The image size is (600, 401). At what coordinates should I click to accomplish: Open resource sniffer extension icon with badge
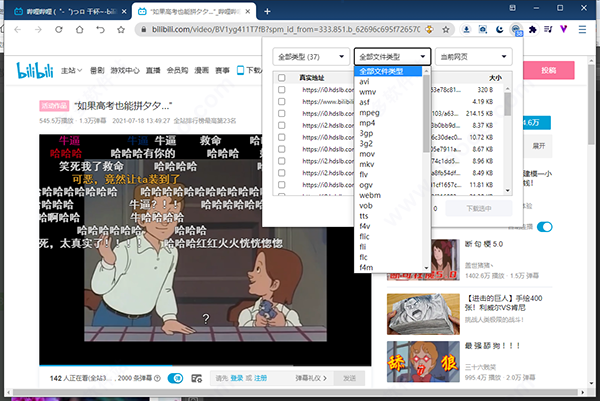516,30
